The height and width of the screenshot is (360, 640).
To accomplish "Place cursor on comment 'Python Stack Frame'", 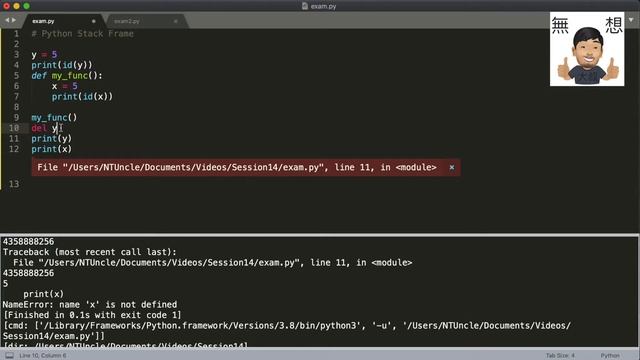I will coord(82,34).
